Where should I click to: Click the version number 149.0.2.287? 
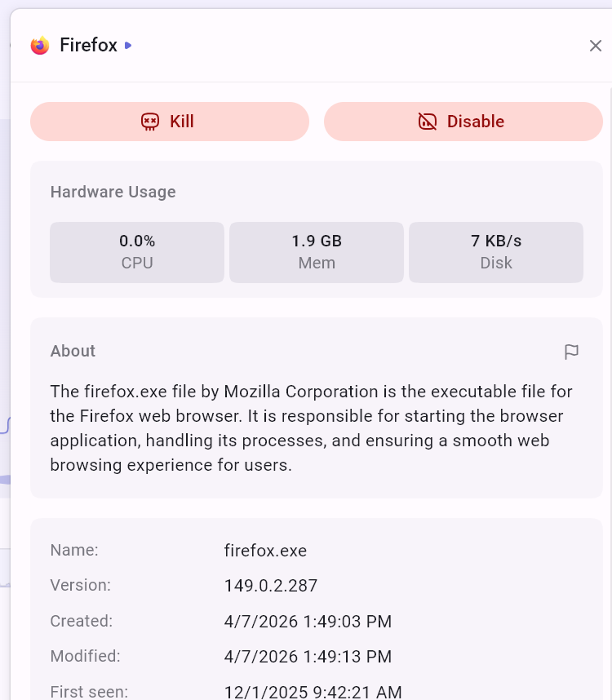[x=271, y=586]
